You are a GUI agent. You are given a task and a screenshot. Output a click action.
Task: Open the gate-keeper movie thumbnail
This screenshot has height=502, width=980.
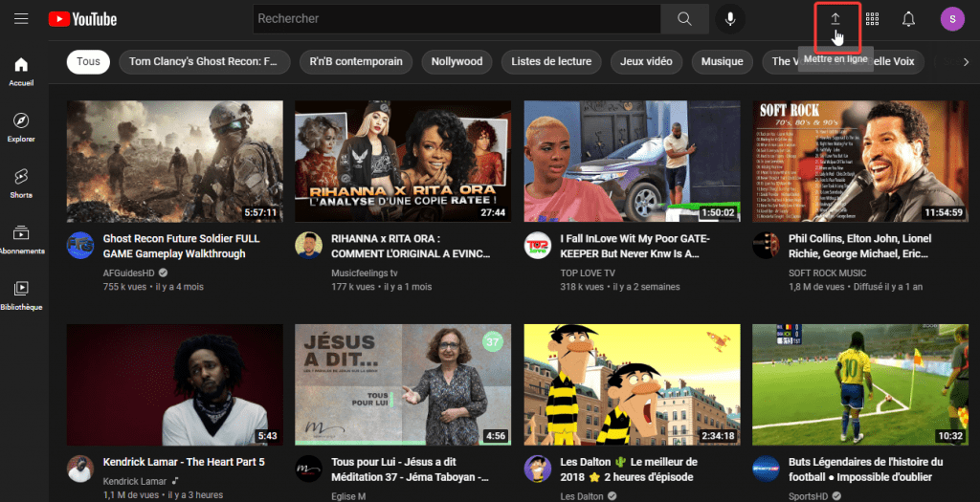632,161
